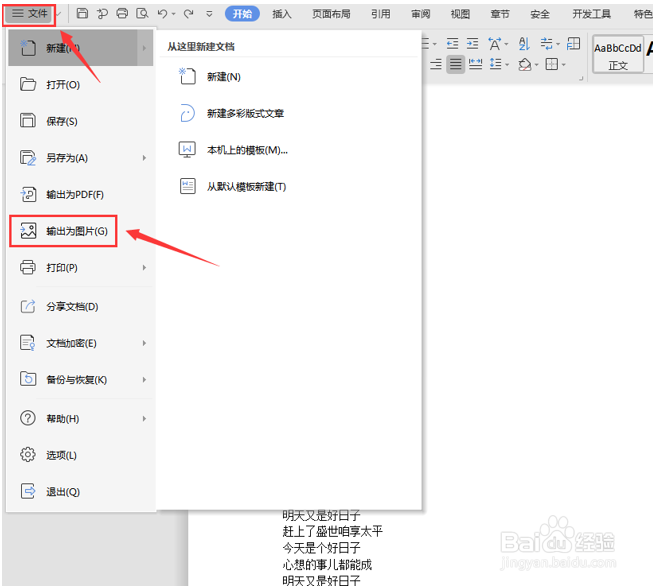This screenshot has width=653, height=586.
Task: Click the show paragraph marks icon
Action: pos(546,43)
